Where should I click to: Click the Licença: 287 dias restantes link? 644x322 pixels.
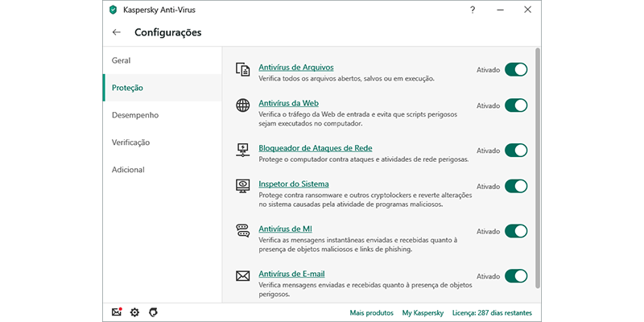(493, 312)
